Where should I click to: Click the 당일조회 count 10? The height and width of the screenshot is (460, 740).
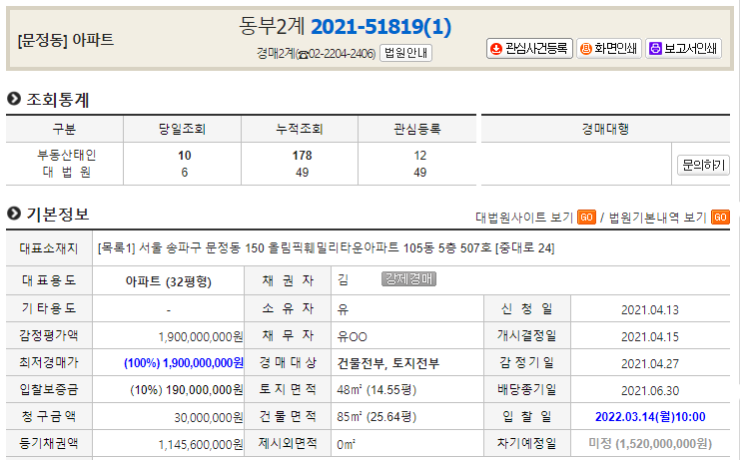point(185,156)
